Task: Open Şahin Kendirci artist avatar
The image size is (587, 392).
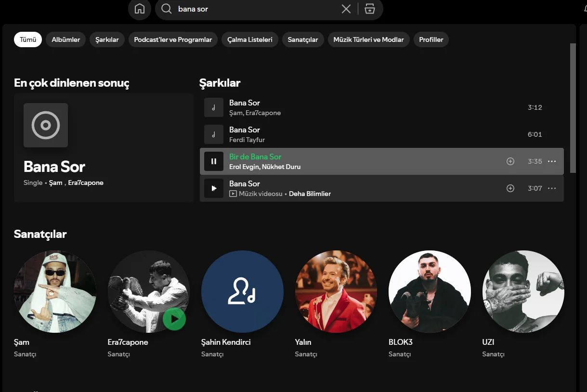Action: tap(242, 292)
